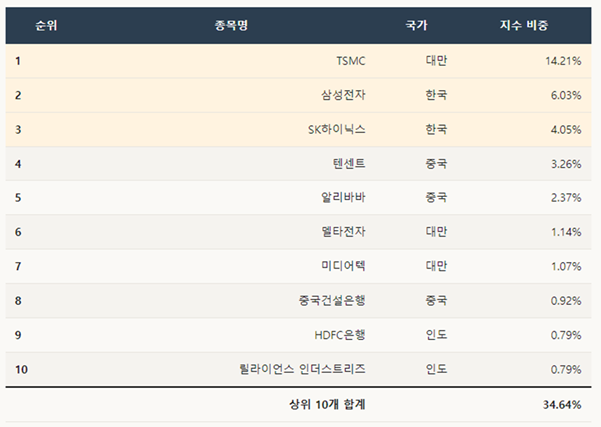Click rank number 5 in 알리바바 row

18,198
